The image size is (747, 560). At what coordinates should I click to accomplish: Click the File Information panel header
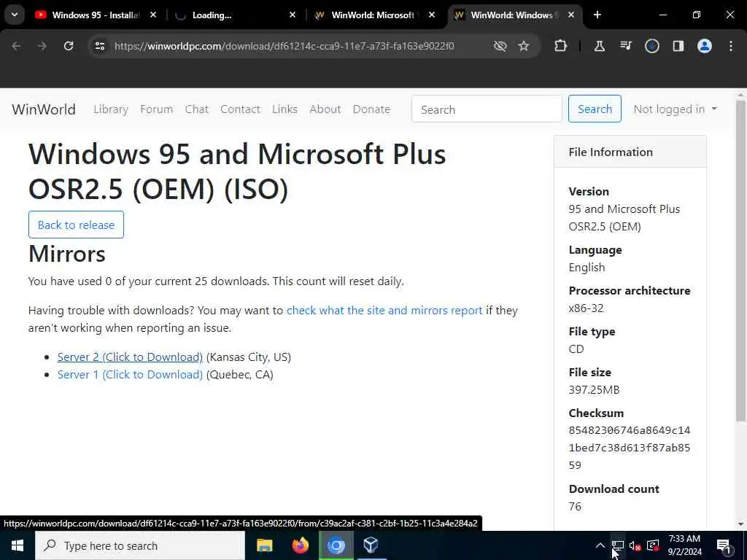(630, 152)
